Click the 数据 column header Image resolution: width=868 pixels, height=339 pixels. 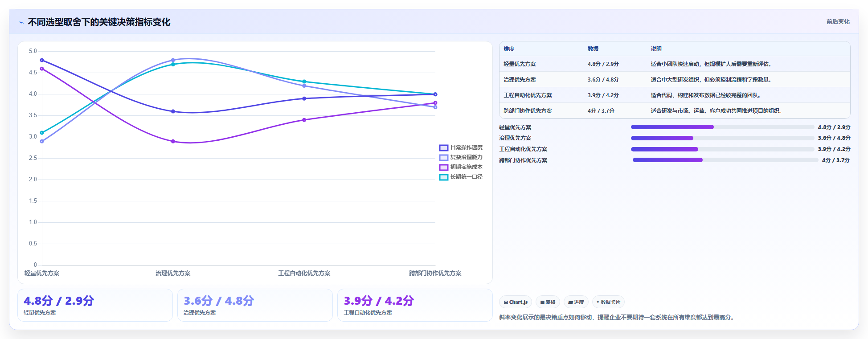point(593,49)
